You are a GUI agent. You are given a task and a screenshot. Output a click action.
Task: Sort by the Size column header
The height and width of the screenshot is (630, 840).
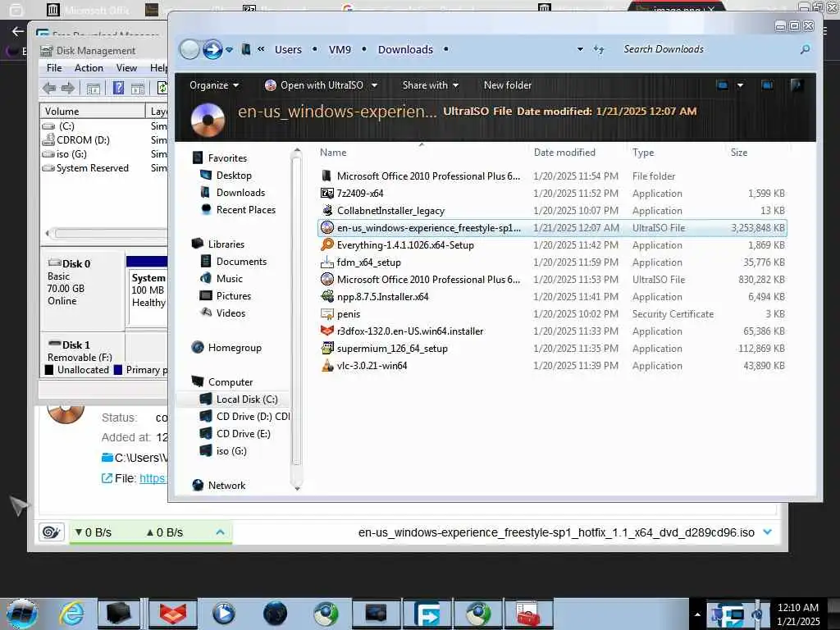739,153
